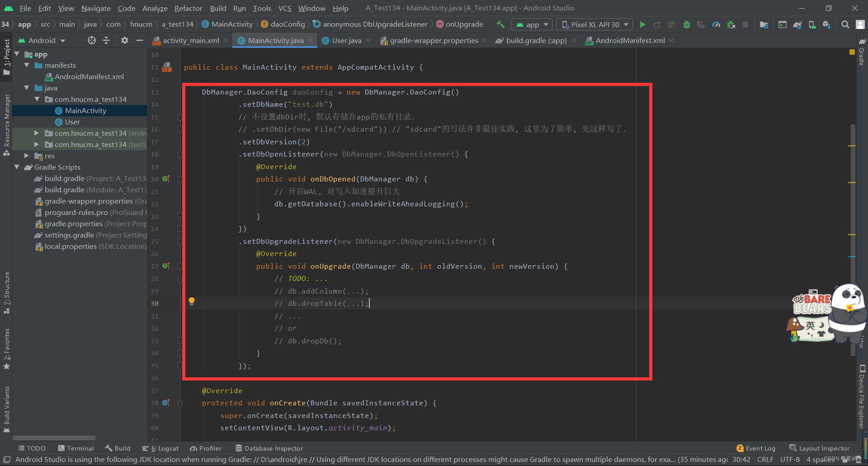Click the project panel horizontal scrollbar

click(54, 438)
